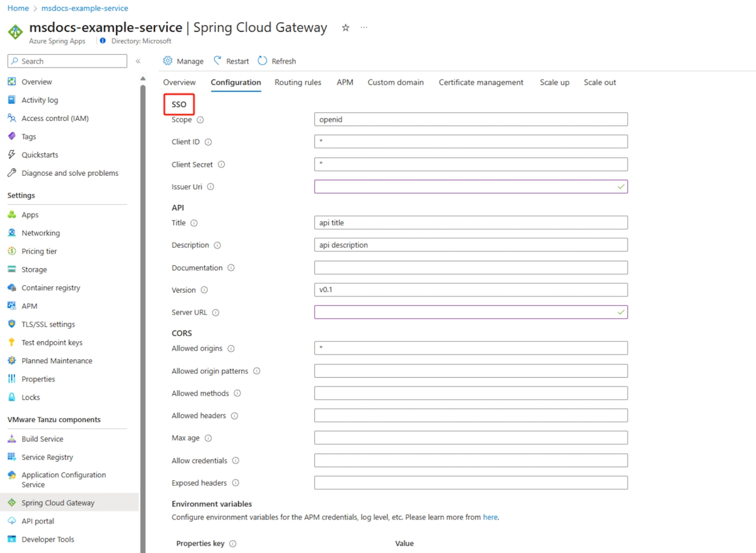The image size is (756, 553).
Task: Open the ellipsis more options menu
Action: click(x=364, y=28)
